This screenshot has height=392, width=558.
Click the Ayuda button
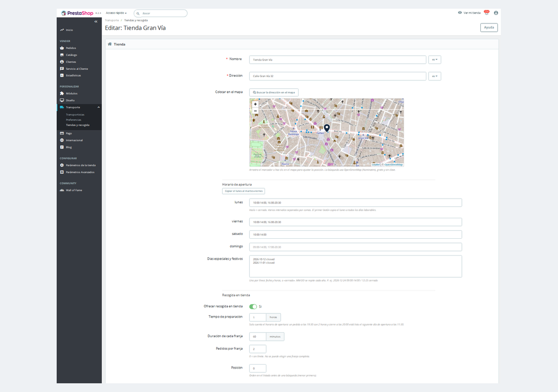click(x=489, y=27)
